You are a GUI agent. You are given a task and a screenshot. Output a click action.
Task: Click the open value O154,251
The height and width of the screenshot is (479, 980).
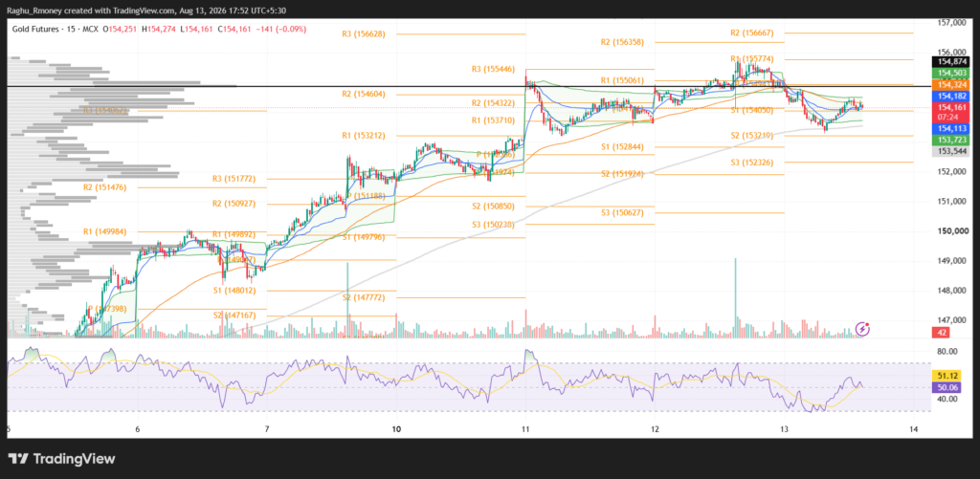(x=122, y=29)
